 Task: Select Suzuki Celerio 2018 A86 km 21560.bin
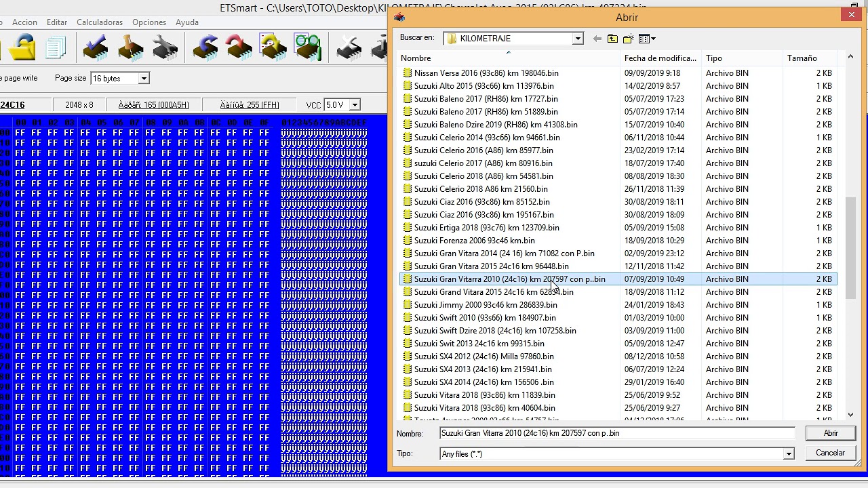tap(481, 188)
